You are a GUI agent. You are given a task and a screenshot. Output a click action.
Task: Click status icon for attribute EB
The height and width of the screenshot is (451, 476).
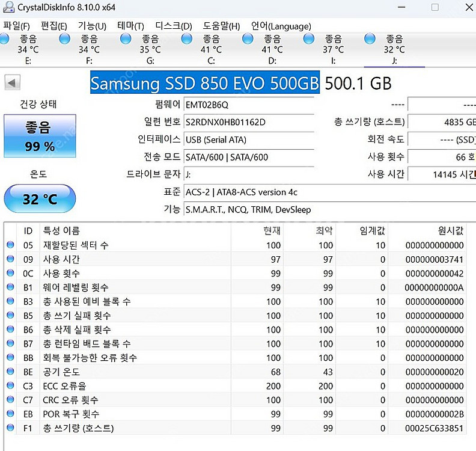[x=10, y=413]
